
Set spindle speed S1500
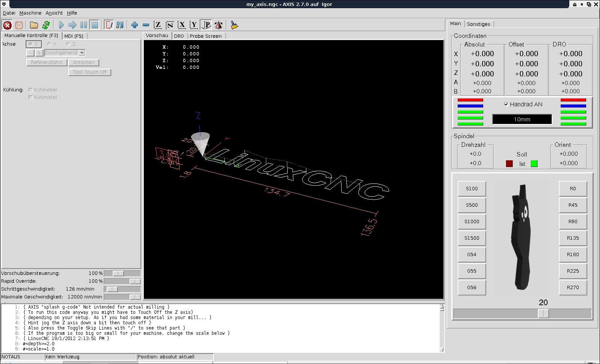472,238
